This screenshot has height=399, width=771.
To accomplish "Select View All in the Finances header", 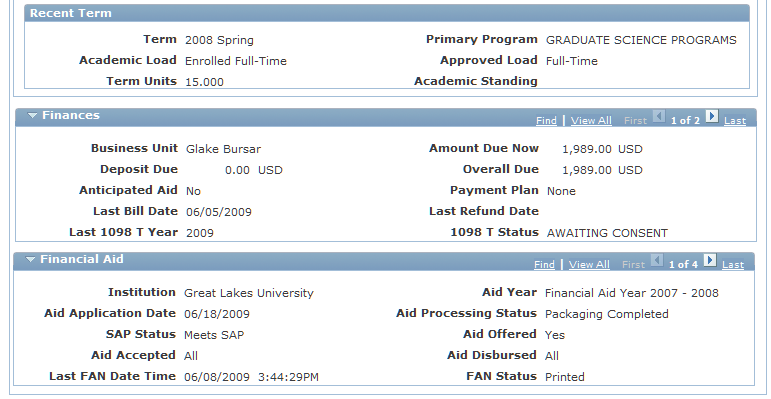I will click(x=591, y=121).
